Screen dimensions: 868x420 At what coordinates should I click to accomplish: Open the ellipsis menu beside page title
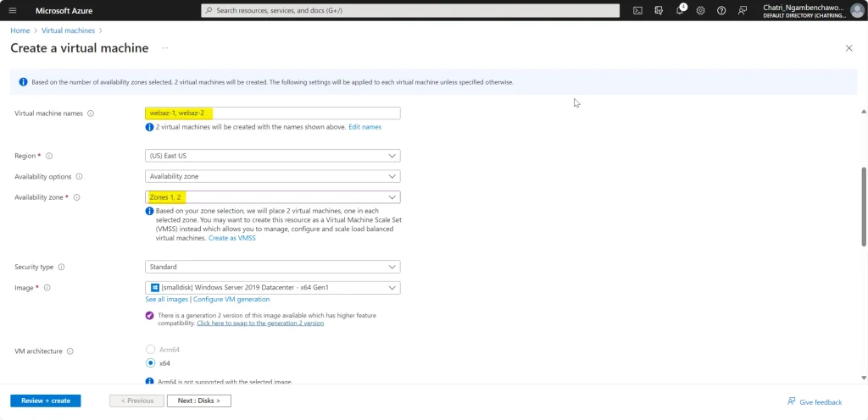(x=165, y=48)
